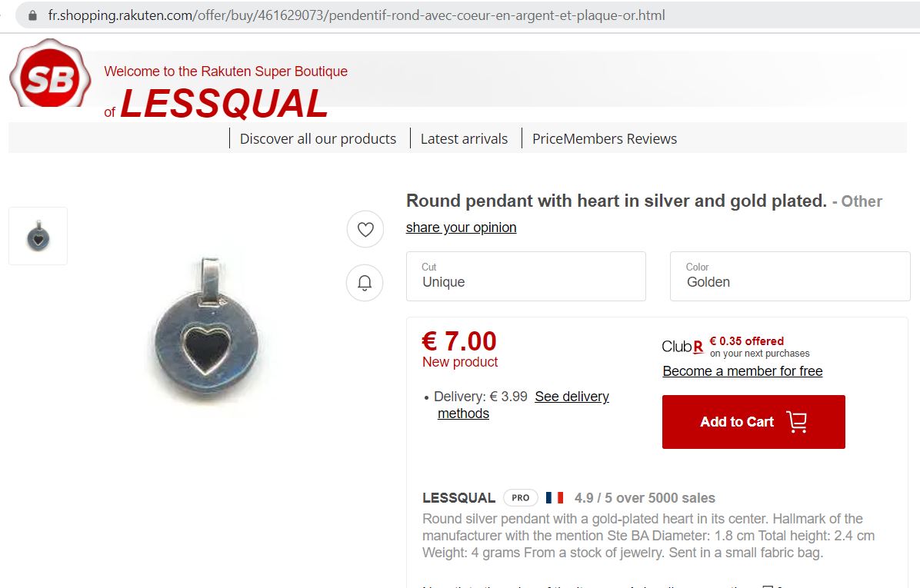Select the small pendant thumbnail

(38, 236)
